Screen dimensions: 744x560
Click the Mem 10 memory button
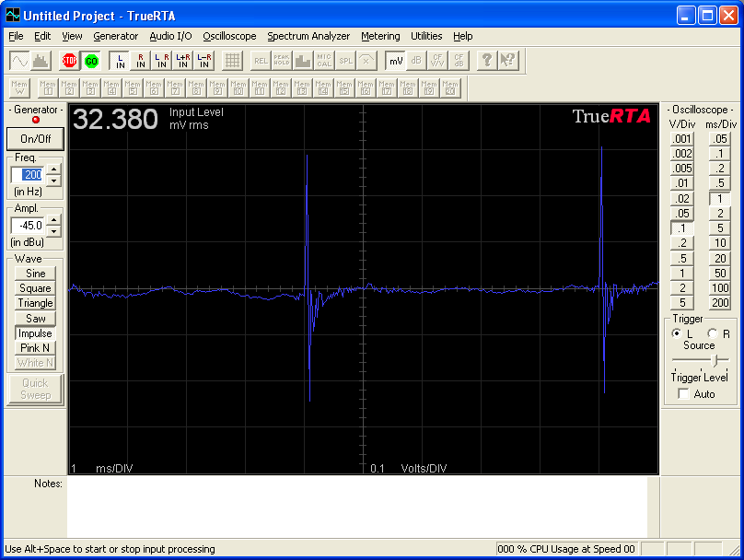coord(238,87)
